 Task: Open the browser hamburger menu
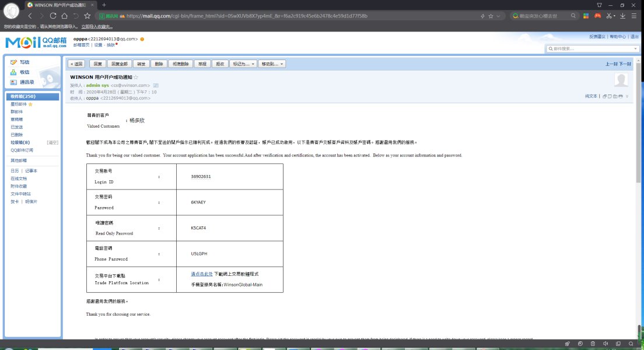coord(633,16)
